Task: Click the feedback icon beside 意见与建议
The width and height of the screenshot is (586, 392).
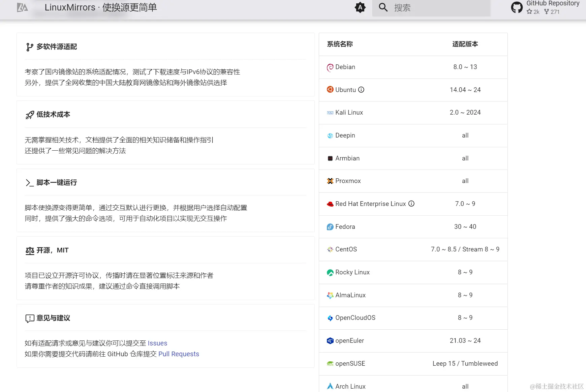Action: (x=30, y=319)
